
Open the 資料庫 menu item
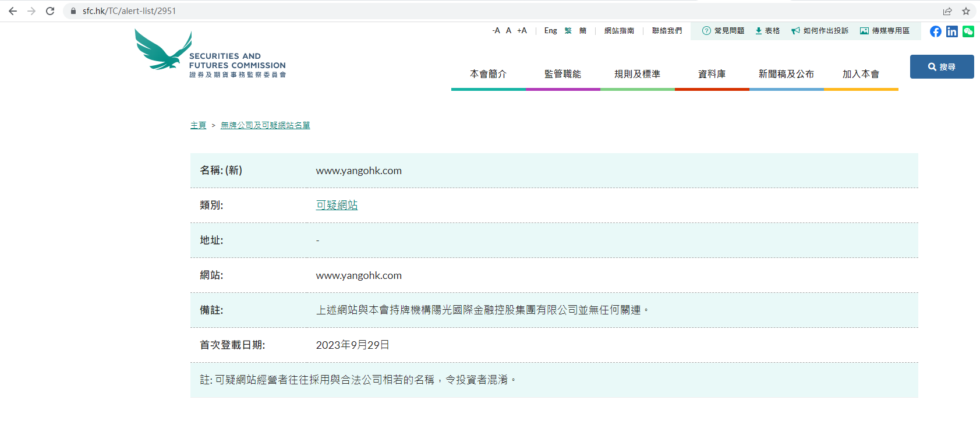coord(712,74)
